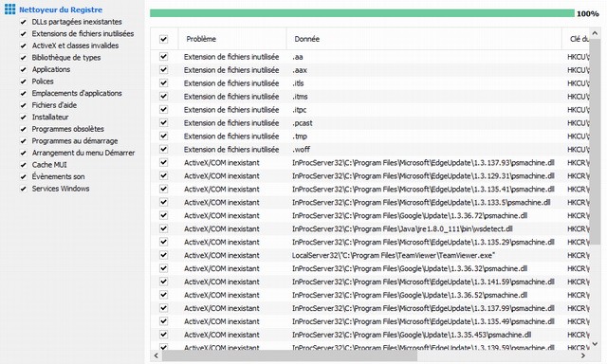607x364 pixels.
Task: Click the Nettoyeur du Registre grid icon
Action: [x=10, y=9]
